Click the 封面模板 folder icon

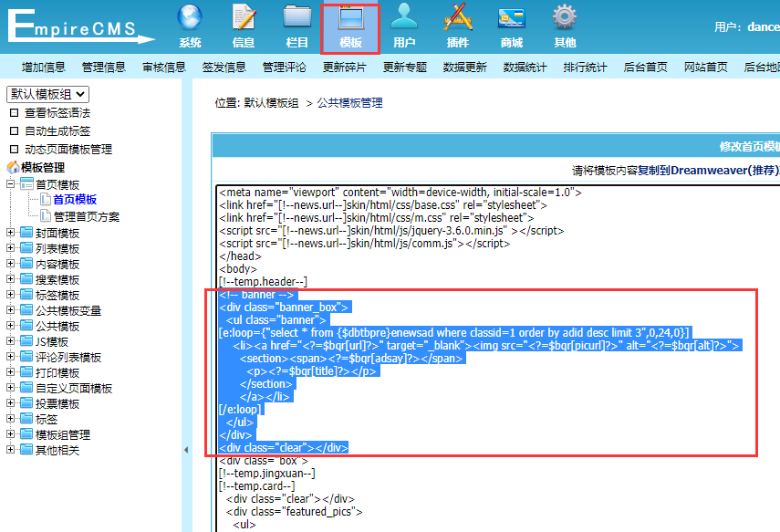(x=26, y=233)
